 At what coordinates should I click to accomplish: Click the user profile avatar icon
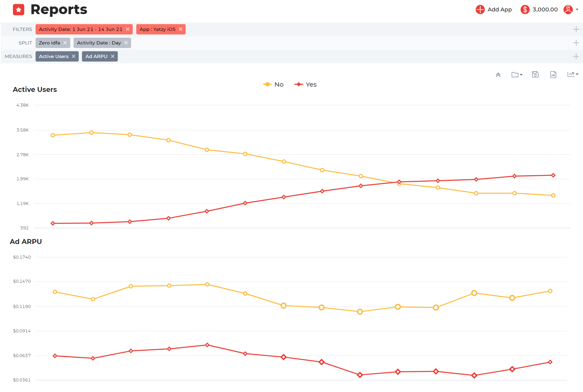point(569,9)
